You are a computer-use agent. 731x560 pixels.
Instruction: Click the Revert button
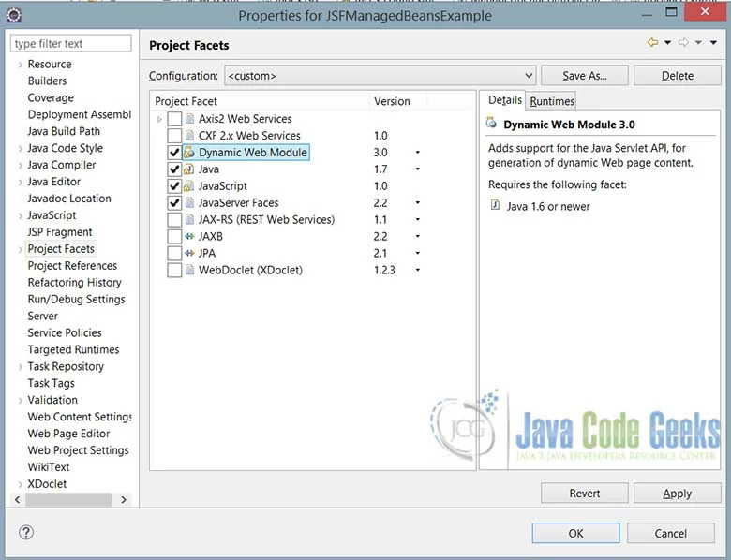(585, 493)
